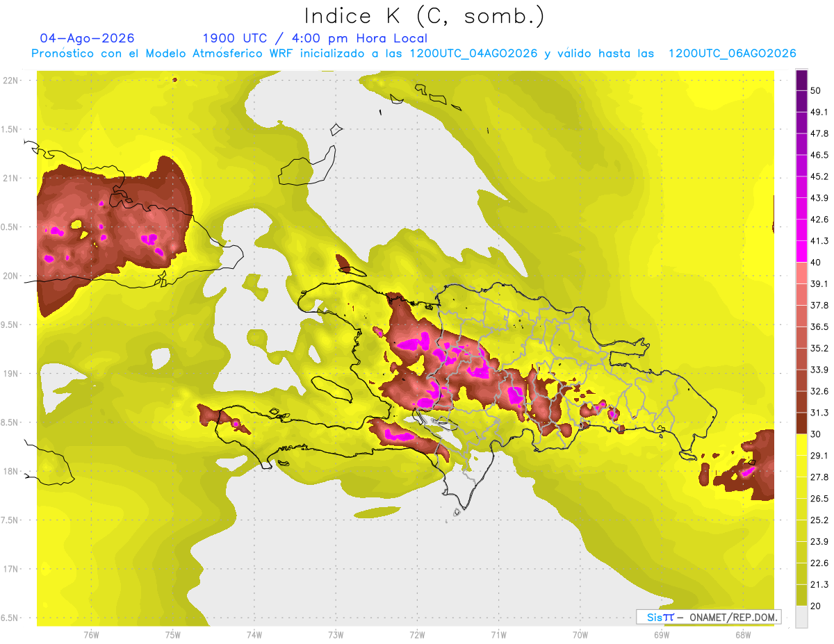This screenshot has width=834, height=644.
Task: Click the legend value 46.5
Action: [x=820, y=156]
